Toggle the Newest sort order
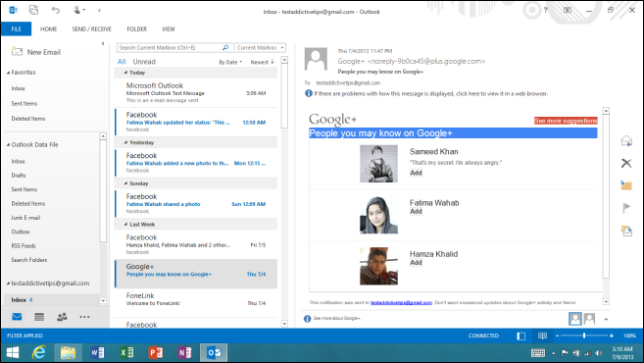 (x=262, y=62)
